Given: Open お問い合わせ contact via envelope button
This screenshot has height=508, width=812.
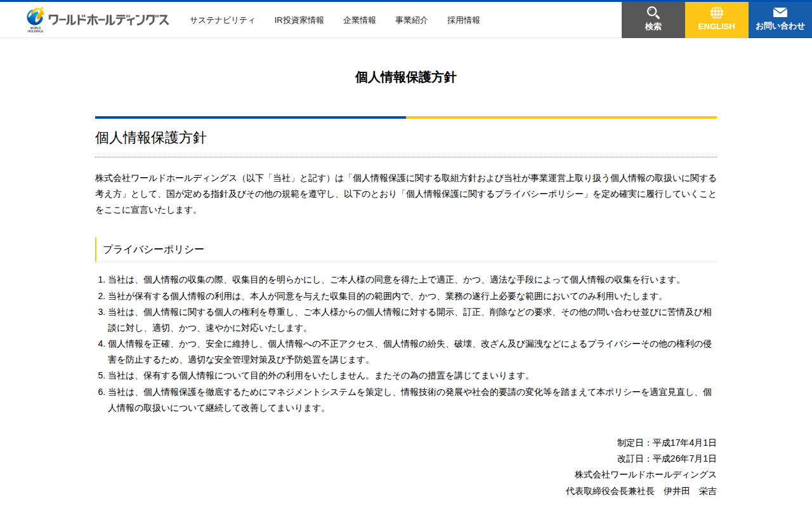Looking at the screenshot, I should (x=780, y=20).
